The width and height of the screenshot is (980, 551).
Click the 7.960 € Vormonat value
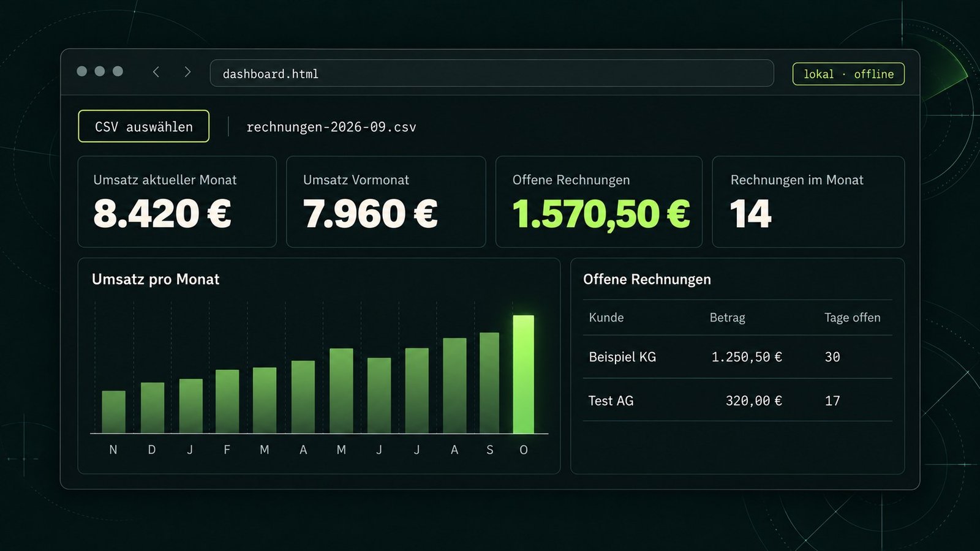pos(370,214)
